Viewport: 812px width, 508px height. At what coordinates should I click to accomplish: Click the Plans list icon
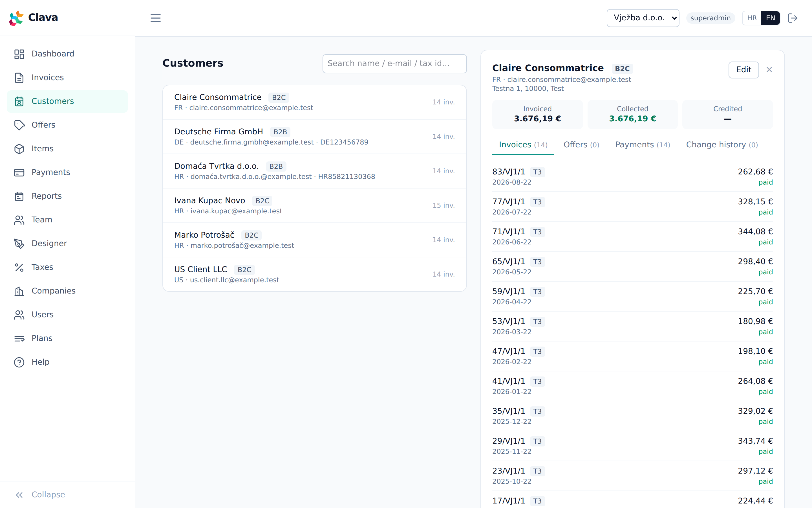(19, 338)
